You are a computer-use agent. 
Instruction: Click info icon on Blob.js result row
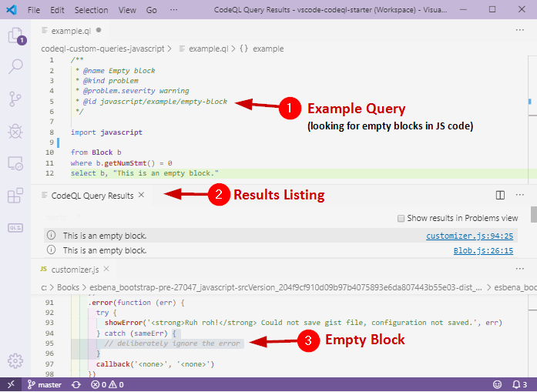(51, 250)
